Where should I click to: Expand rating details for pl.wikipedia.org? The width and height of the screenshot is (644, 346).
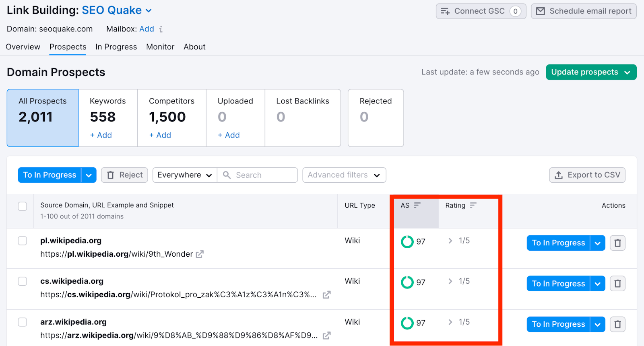(x=450, y=241)
